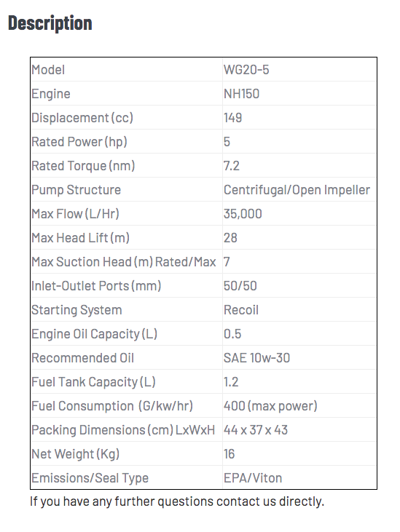This screenshot has height=532, width=400.
Task: Click the contact us directly sentence
Action: pos(177,501)
